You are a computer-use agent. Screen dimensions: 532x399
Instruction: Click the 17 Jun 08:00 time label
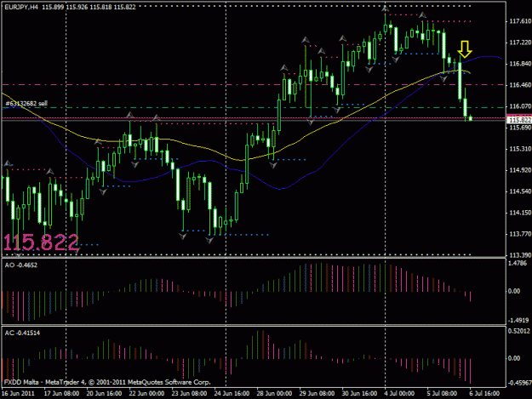(x=61, y=394)
